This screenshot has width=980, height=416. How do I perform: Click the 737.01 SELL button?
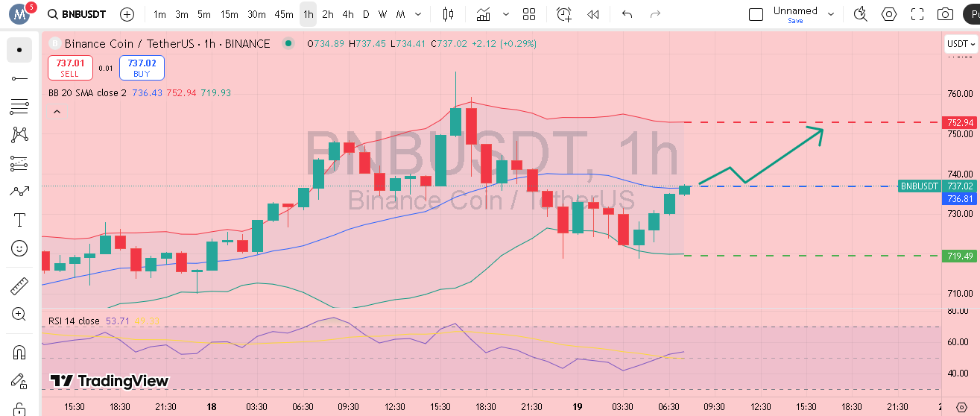tap(69, 68)
